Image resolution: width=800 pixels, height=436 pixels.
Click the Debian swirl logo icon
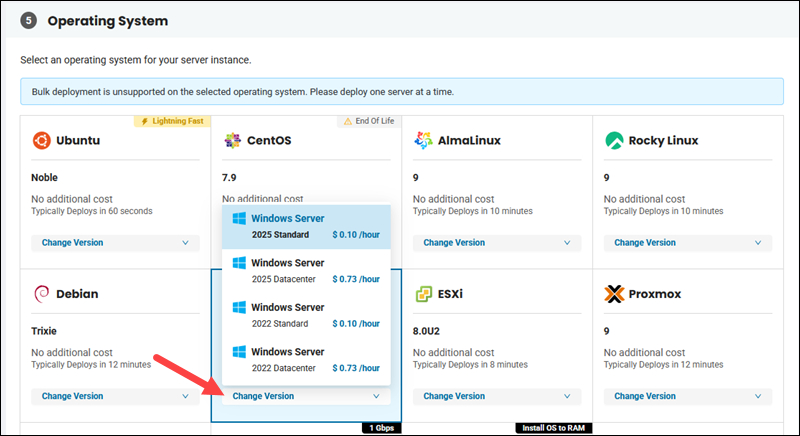[x=41, y=294]
